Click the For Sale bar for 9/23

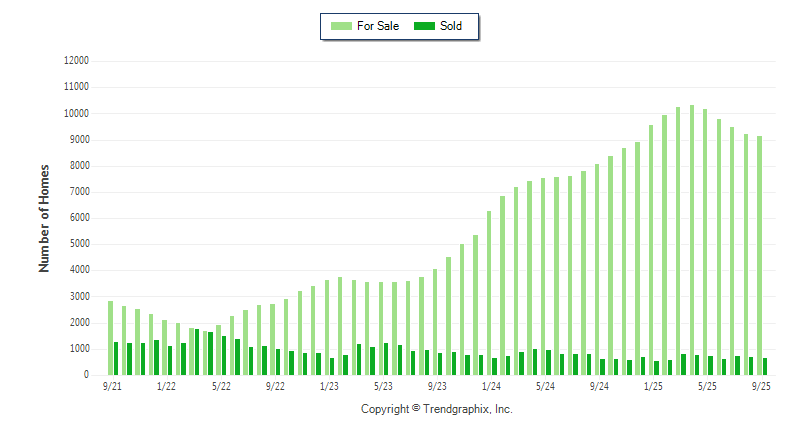pyautogui.click(x=435, y=322)
